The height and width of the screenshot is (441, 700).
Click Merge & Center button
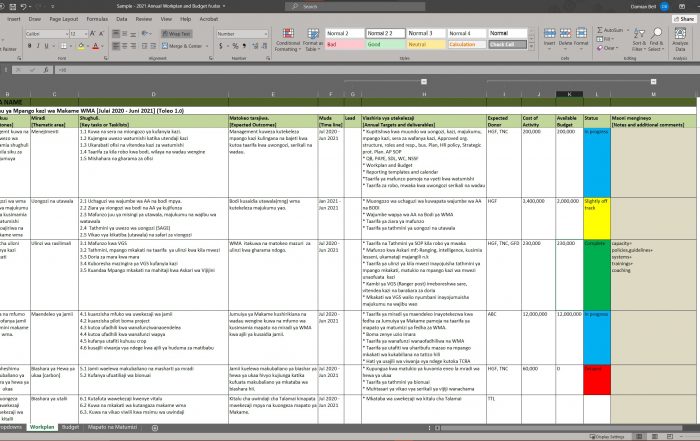(182, 46)
